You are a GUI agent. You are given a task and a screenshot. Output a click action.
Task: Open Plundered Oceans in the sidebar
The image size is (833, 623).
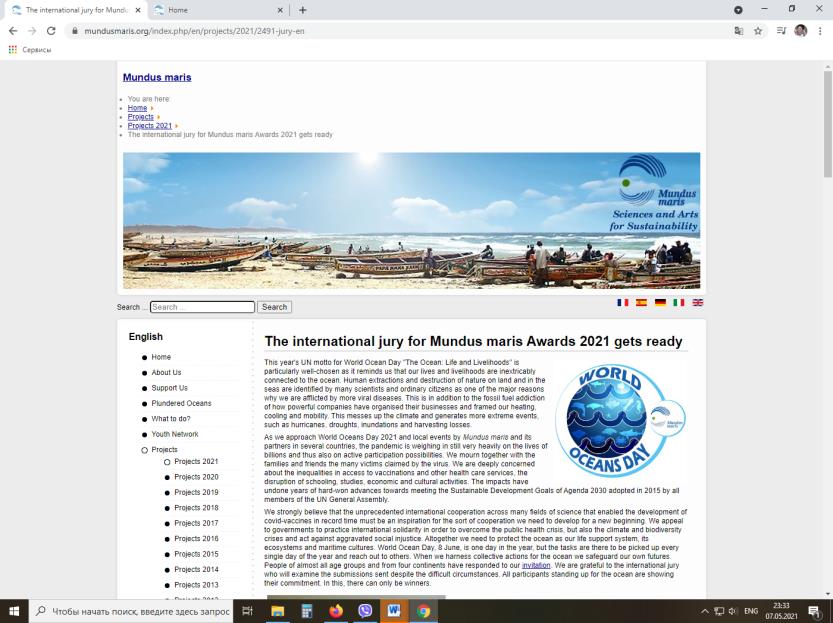pyautogui.click(x=181, y=403)
